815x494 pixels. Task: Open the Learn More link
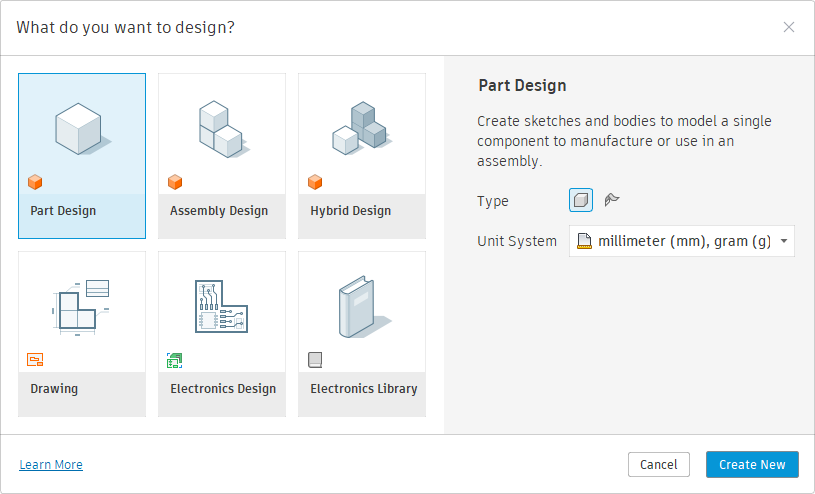coord(51,465)
